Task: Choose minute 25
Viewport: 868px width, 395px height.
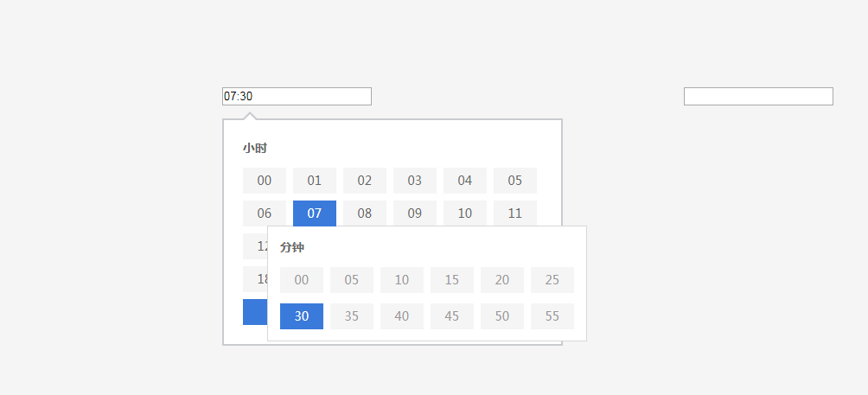Action: click(552, 280)
